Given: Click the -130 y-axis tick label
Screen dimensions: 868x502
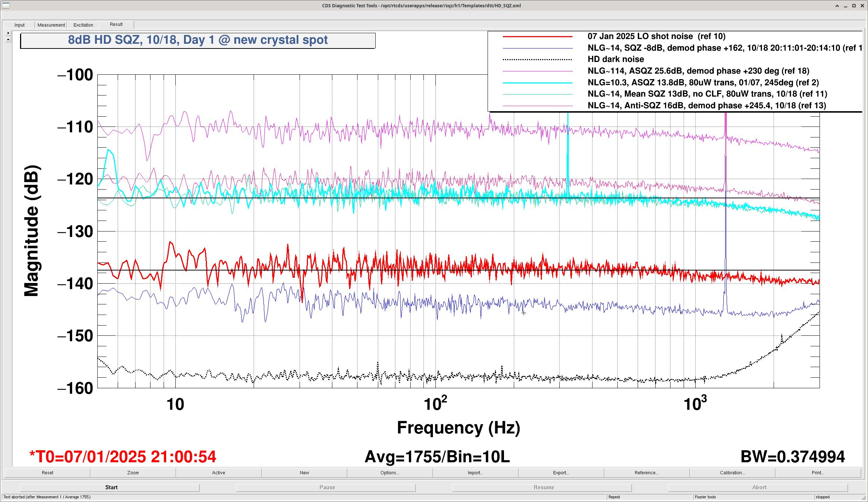Looking at the screenshot, I should click(75, 232).
